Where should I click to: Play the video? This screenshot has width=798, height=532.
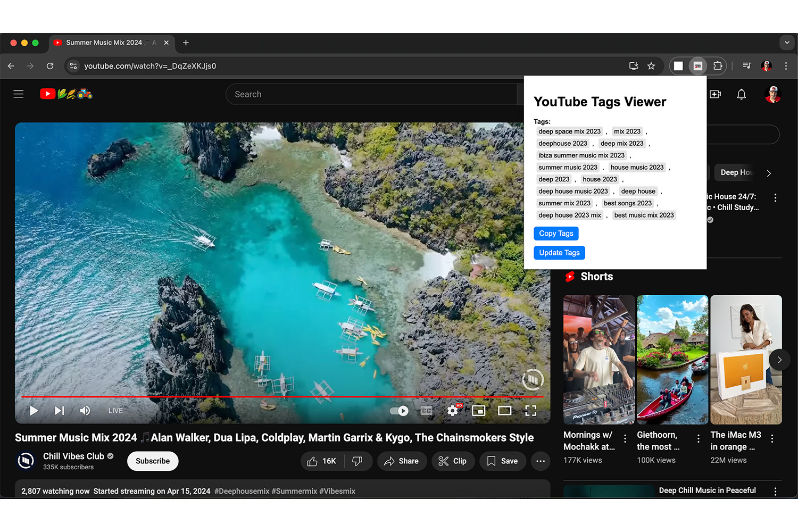point(34,411)
